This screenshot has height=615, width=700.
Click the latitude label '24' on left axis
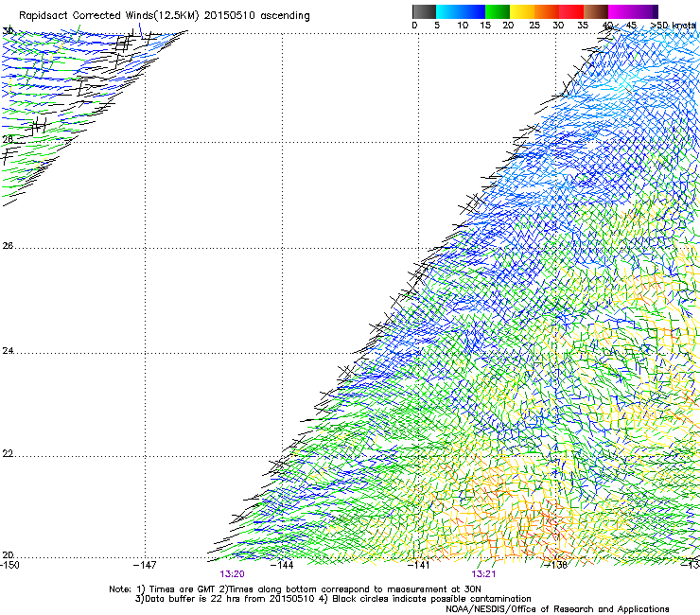(x=8, y=351)
